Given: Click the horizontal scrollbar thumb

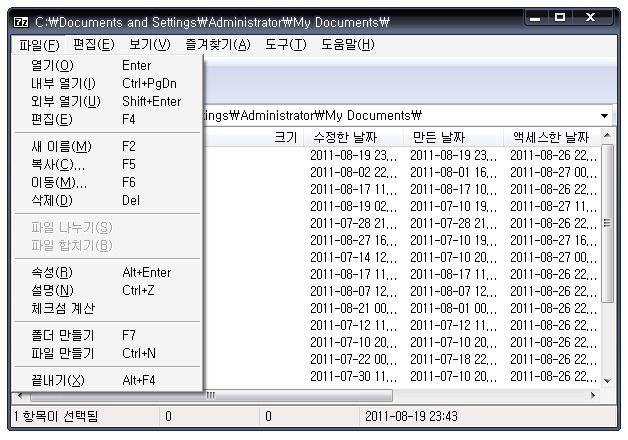Looking at the screenshot, I should (211, 396).
